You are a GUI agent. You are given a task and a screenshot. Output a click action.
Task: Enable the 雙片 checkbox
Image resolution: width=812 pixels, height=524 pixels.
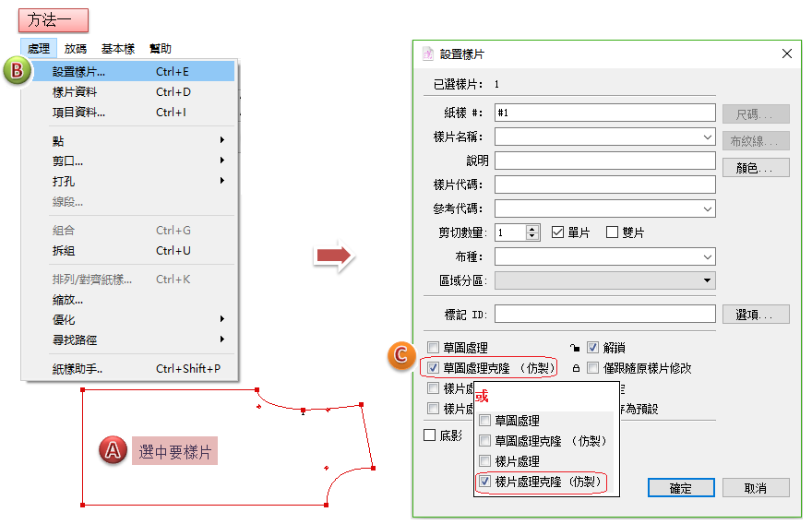(x=612, y=232)
